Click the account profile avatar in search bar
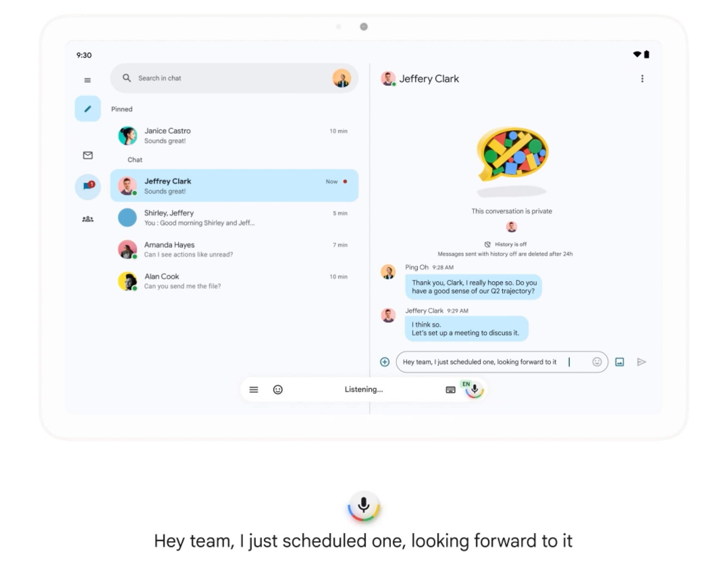This screenshot has width=728, height=567. click(x=342, y=78)
